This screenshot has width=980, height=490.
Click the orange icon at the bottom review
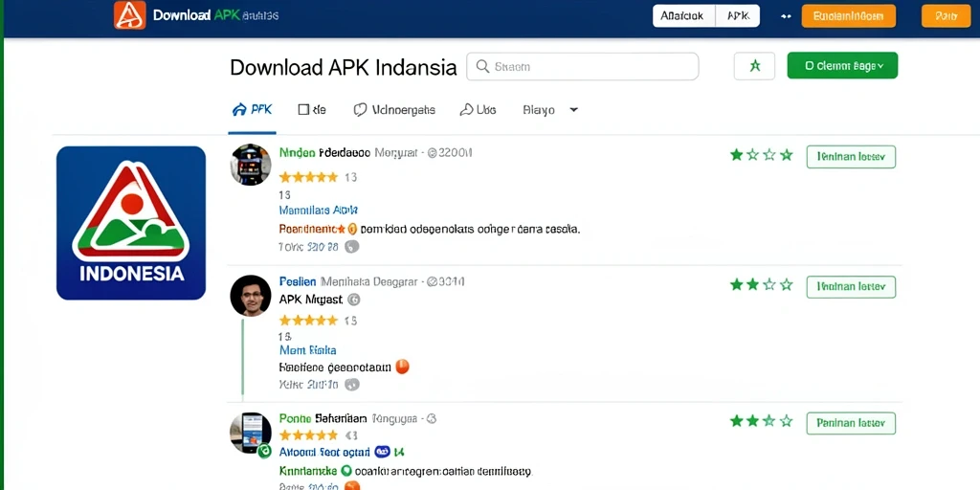pos(353,485)
